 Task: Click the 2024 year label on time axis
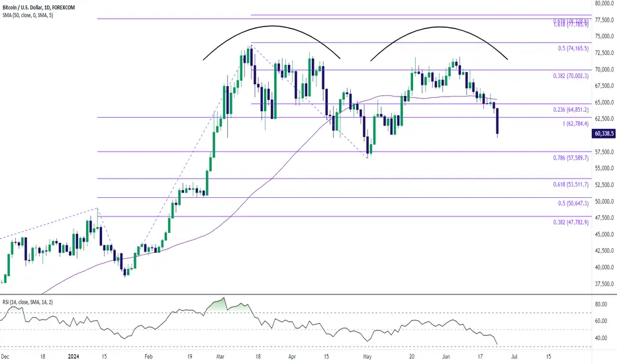coord(73,357)
